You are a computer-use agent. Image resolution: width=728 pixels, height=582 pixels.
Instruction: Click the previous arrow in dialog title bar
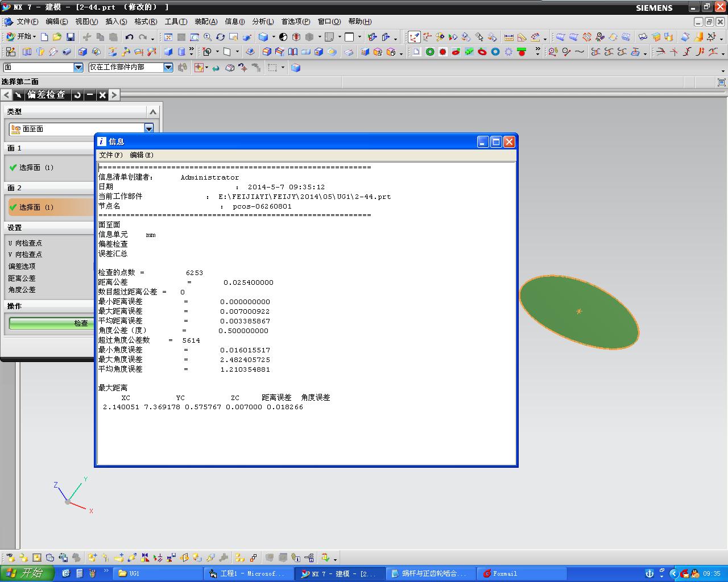(6, 95)
